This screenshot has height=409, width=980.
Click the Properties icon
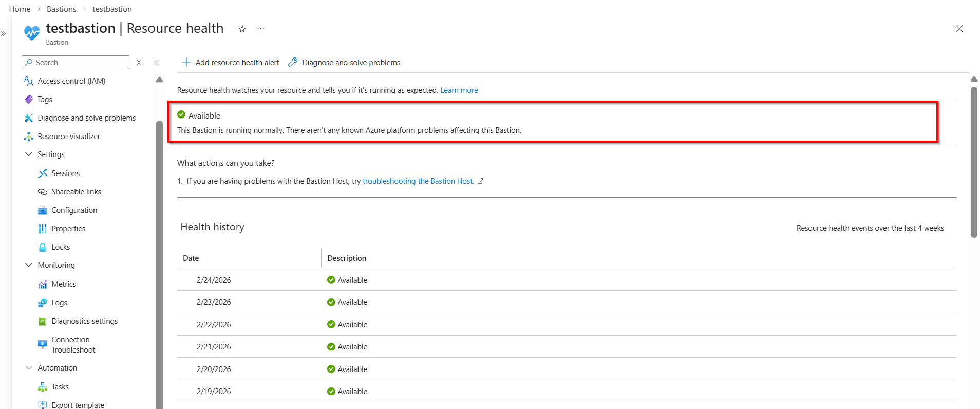(x=43, y=229)
